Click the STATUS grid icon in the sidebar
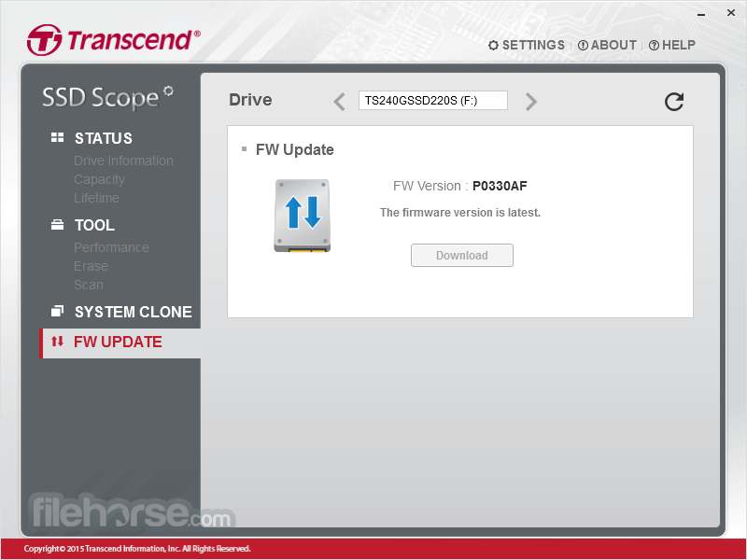747x560 pixels. (57, 137)
